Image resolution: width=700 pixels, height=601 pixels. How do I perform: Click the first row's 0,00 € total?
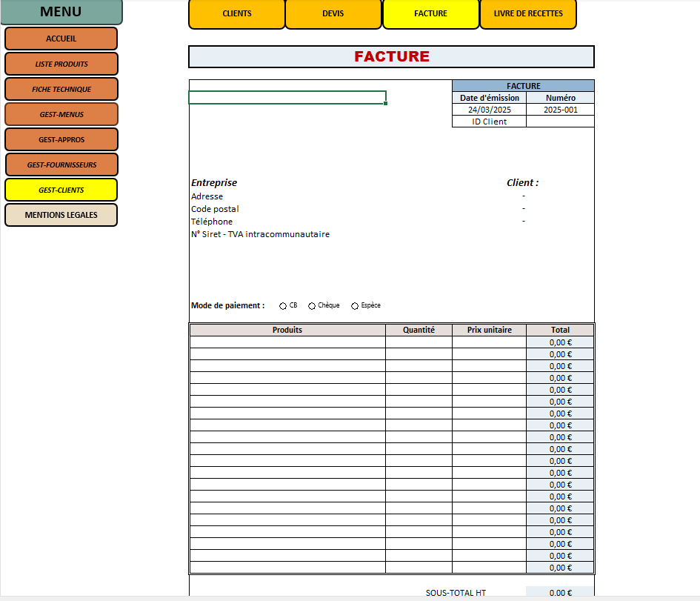(x=560, y=342)
